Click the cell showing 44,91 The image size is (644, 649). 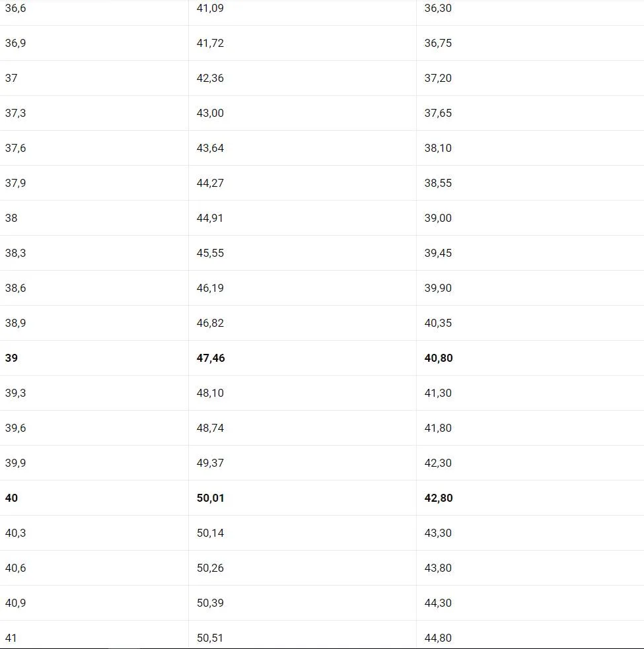[210, 218]
